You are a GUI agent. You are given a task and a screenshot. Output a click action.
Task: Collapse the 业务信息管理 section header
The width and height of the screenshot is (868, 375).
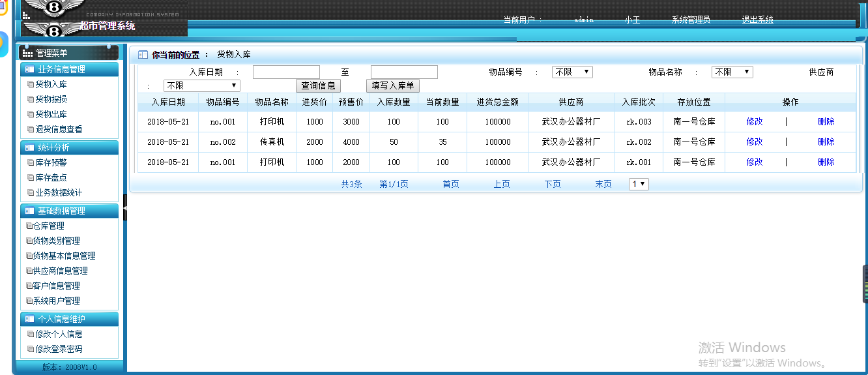click(x=69, y=69)
